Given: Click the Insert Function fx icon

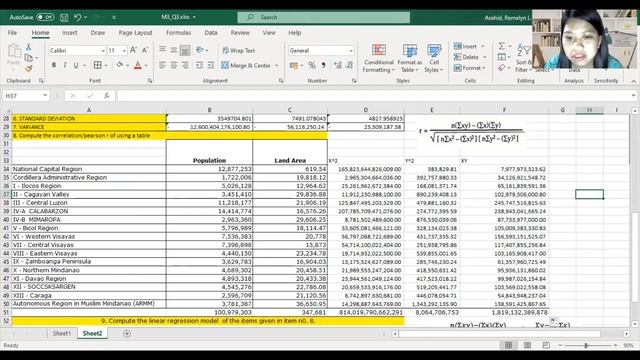Looking at the screenshot, I should pos(107,96).
